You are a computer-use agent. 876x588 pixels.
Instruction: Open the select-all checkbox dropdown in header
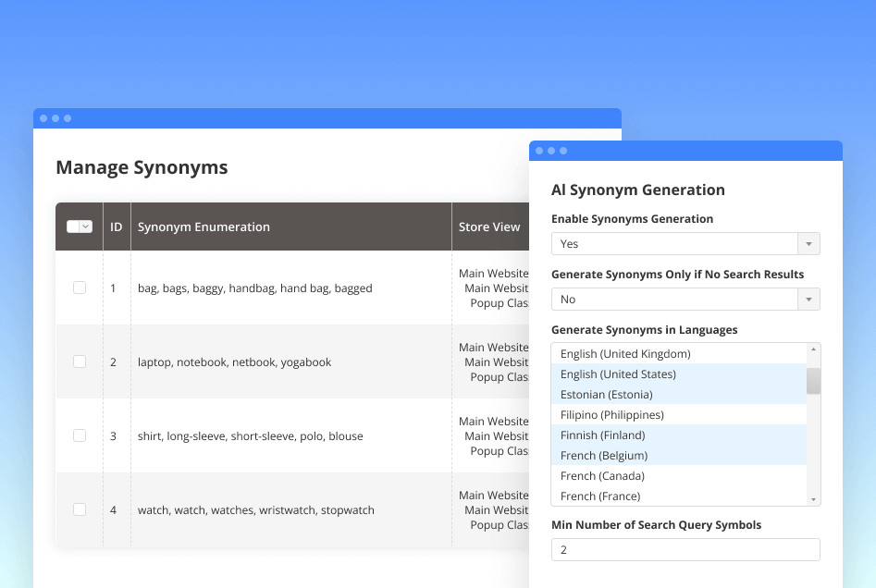[86, 227]
